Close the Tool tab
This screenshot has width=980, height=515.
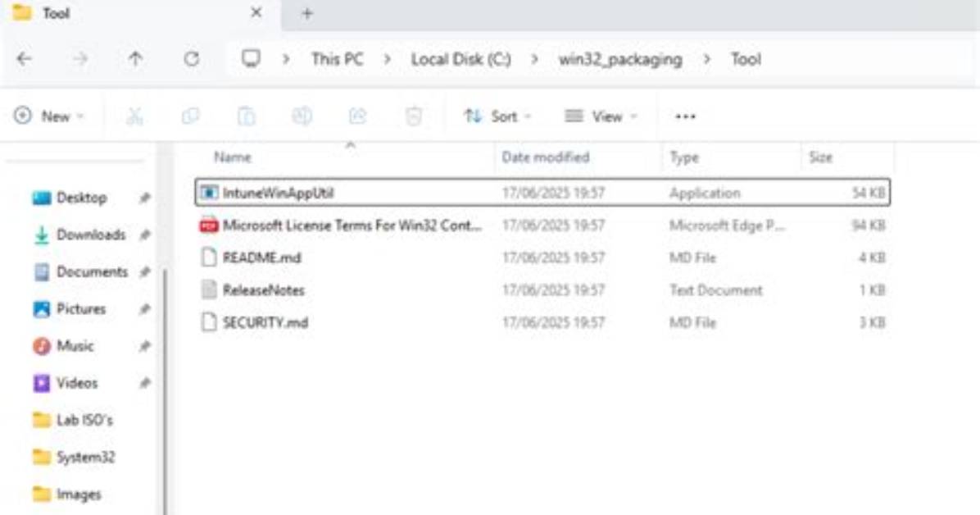256,13
